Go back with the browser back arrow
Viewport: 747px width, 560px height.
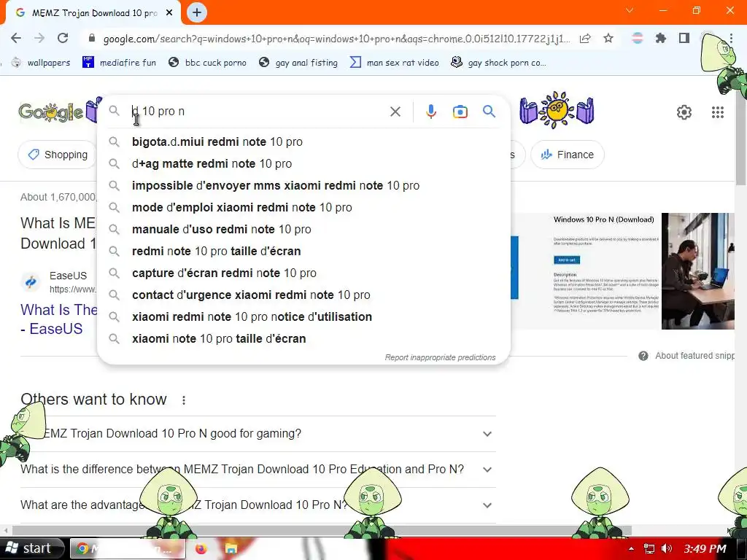[x=16, y=38]
